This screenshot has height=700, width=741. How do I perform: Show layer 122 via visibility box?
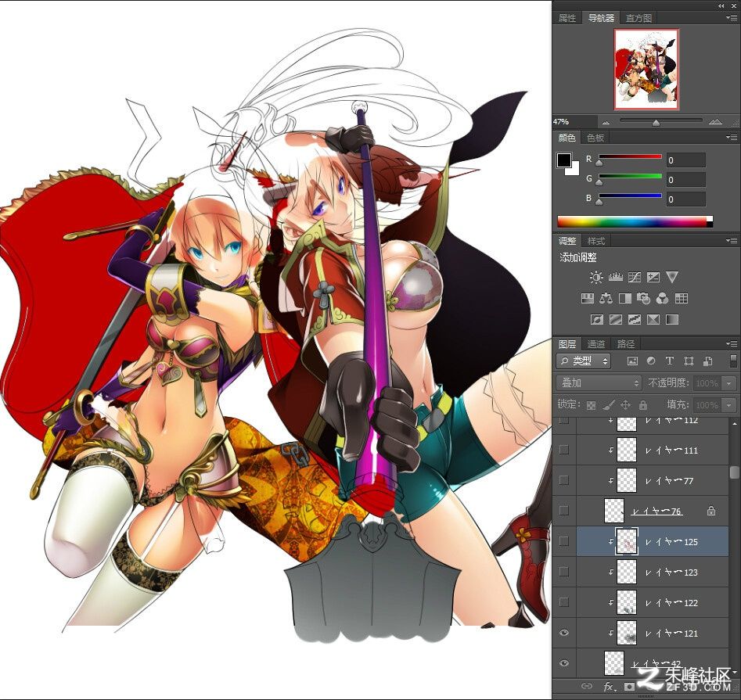click(x=564, y=602)
